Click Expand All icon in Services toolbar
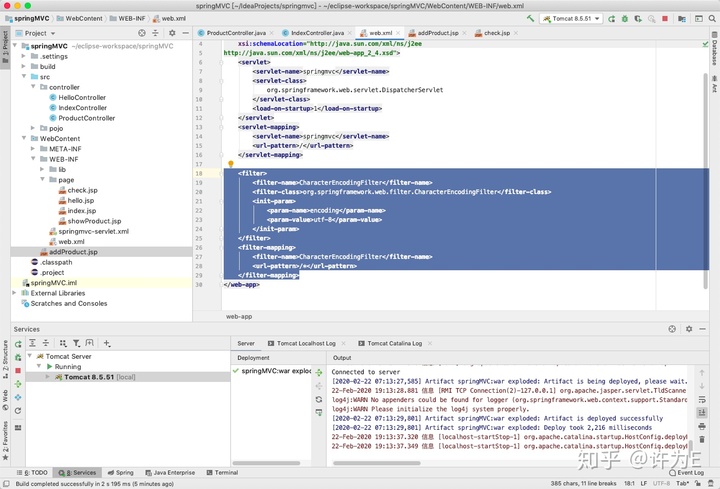The width and height of the screenshot is (720, 489). [32, 343]
